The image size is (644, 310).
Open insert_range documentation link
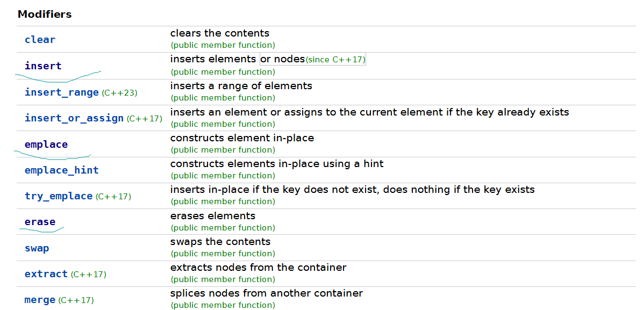click(x=61, y=92)
